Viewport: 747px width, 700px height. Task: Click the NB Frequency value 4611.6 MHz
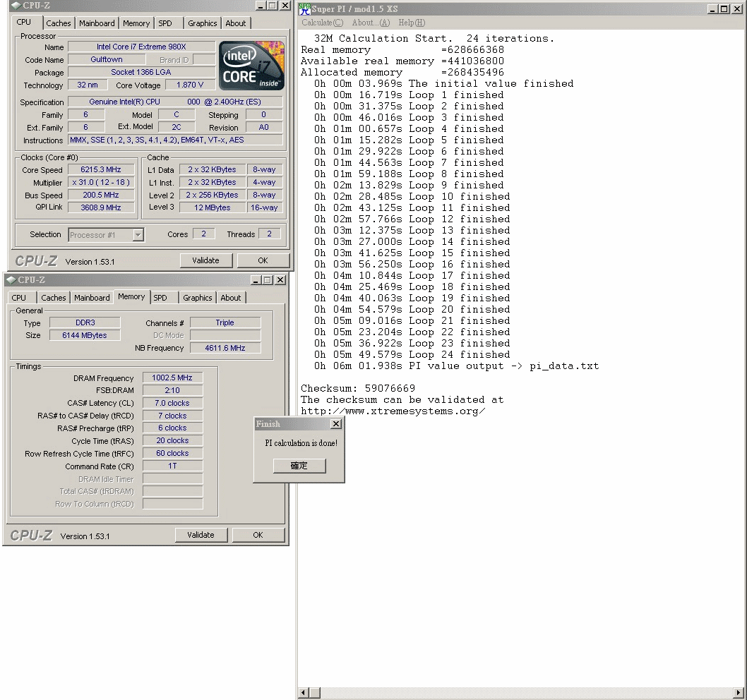[x=225, y=348]
